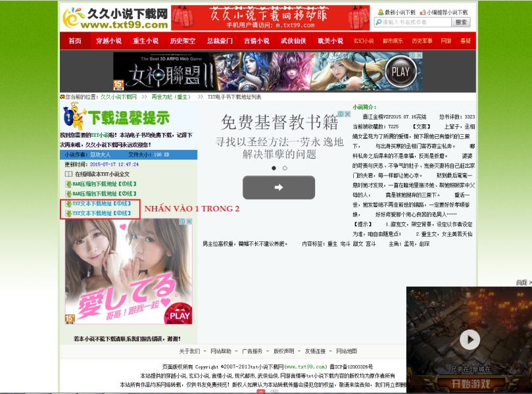This screenshot has width=532, height=394.
Task: Select the first carousel dot in Bible ad
Action: [x=274, y=168]
